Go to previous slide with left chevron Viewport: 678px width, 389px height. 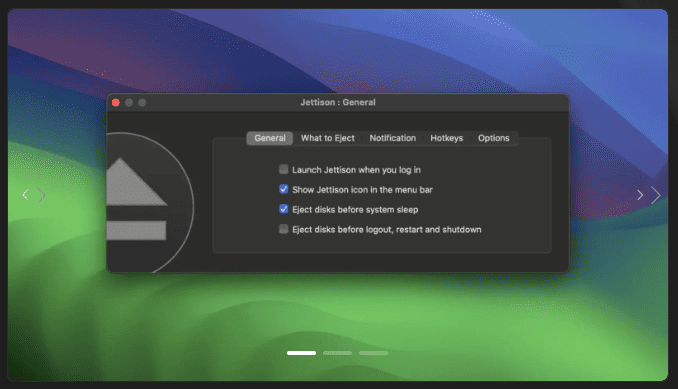pos(26,195)
